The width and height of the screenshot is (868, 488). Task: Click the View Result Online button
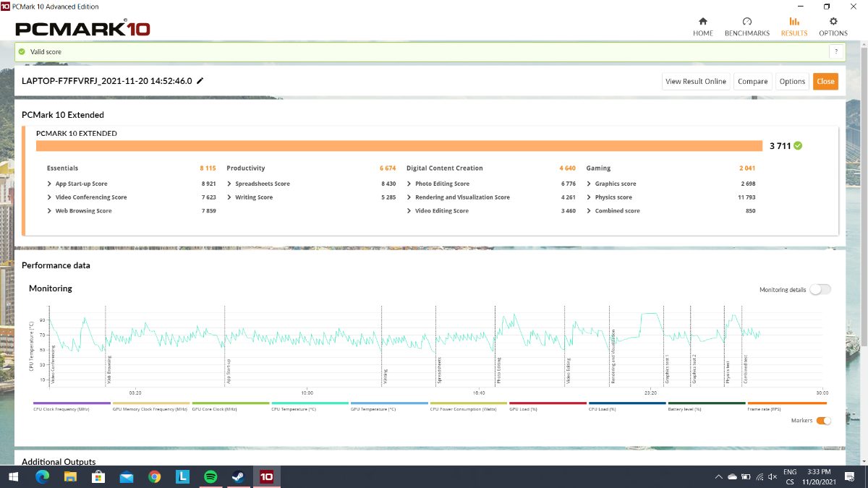coord(695,82)
